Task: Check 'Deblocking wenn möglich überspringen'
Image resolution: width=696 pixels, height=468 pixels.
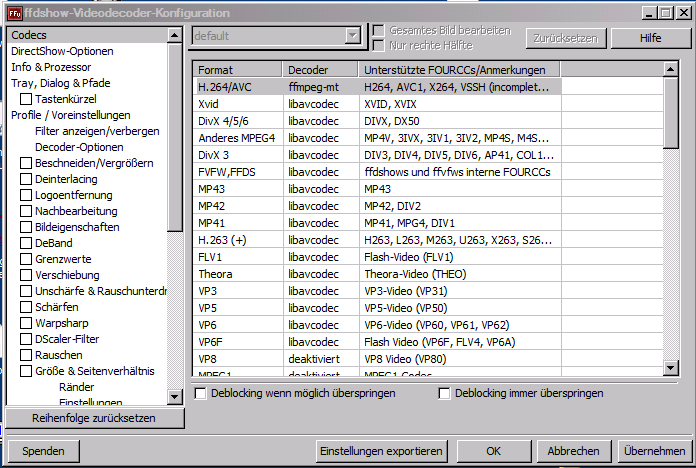Action: pos(201,394)
